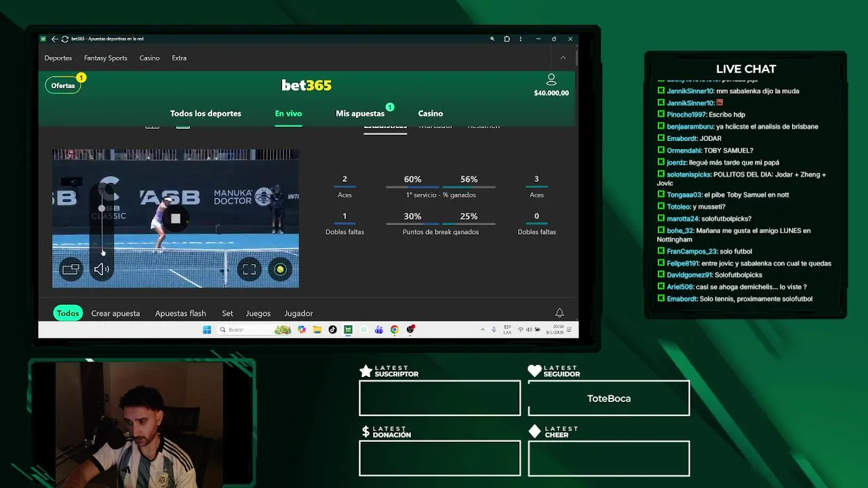This screenshot has height=488, width=868.
Task: Click the microphone tray icon
Action: pos(494,329)
